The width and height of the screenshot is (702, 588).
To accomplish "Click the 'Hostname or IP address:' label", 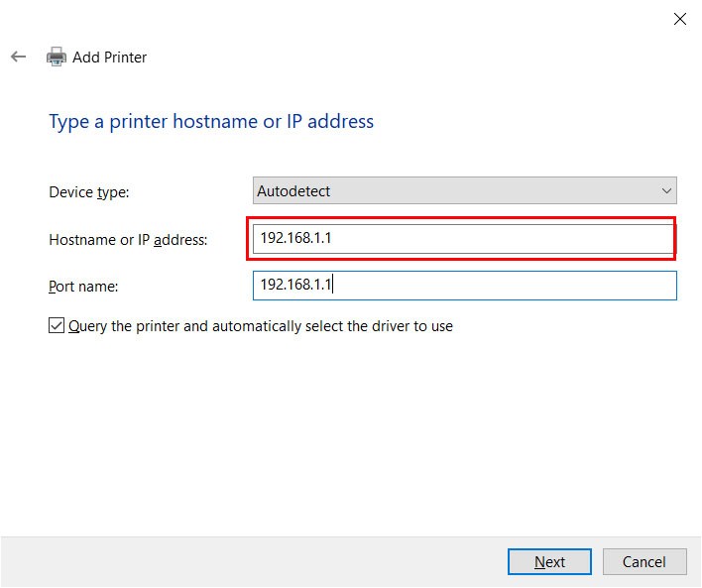I will pos(128,240).
